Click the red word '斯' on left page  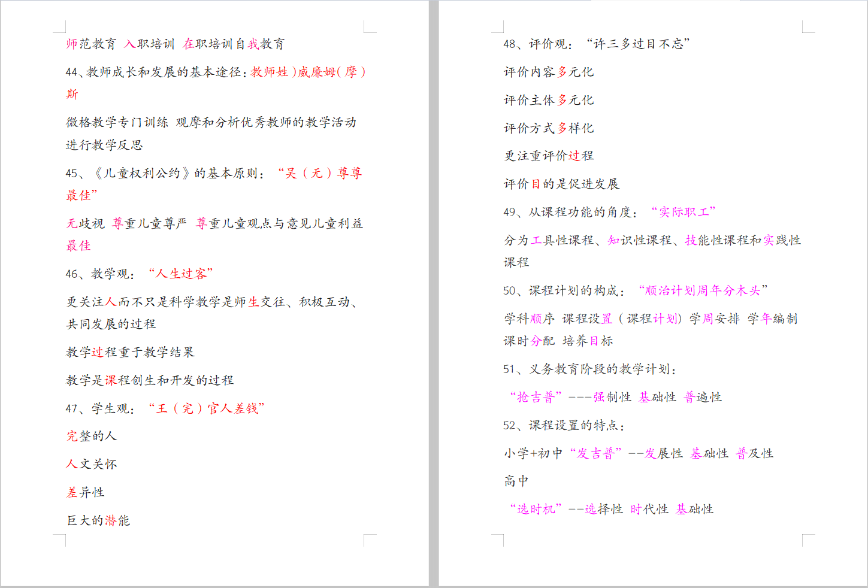coord(72,94)
